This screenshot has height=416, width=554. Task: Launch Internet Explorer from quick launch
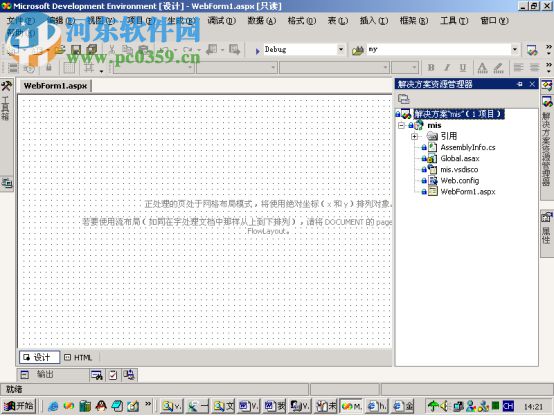pyautogui.click(x=53, y=406)
